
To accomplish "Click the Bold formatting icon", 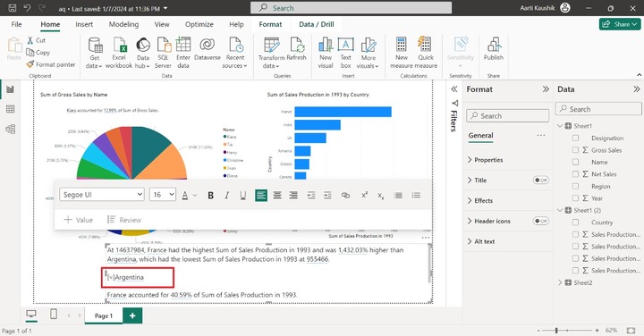I will tap(210, 196).
